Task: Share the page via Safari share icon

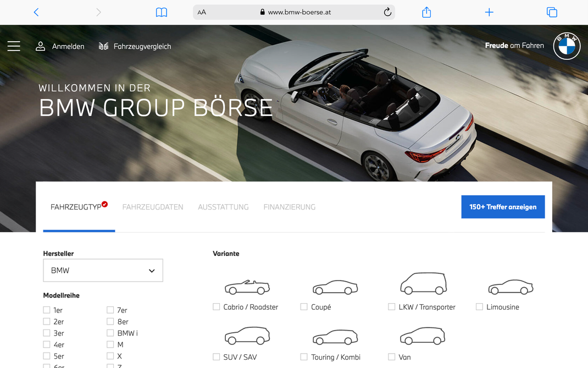Action: (426, 12)
